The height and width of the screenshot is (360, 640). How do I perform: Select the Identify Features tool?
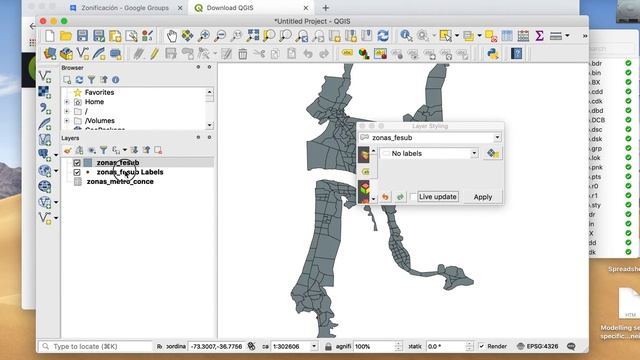(406, 36)
